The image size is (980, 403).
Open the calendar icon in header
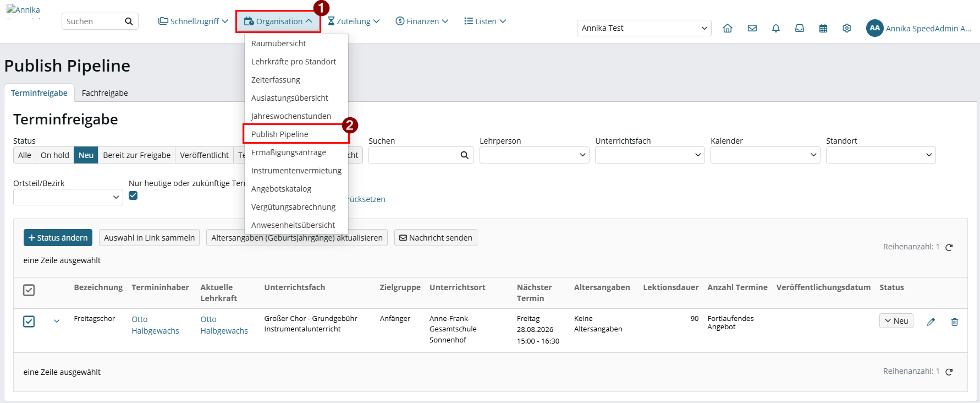click(823, 28)
